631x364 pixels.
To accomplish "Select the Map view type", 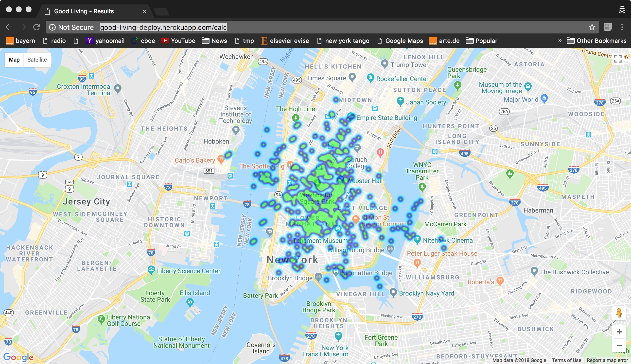I will click(14, 60).
